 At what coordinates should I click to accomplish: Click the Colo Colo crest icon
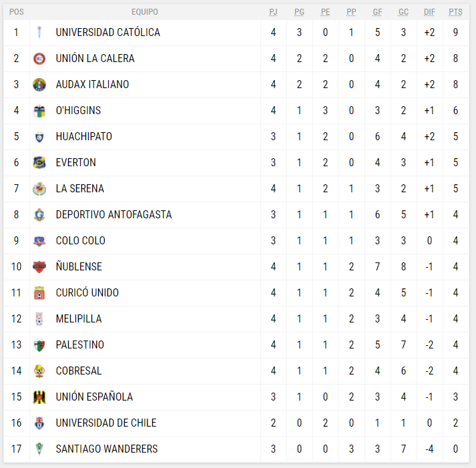(39, 240)
